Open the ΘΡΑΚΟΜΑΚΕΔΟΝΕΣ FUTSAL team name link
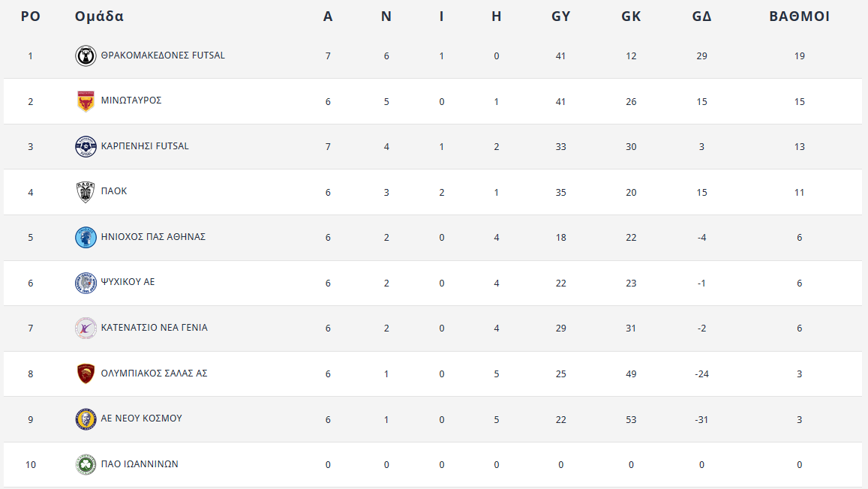 tap(163, 55)
